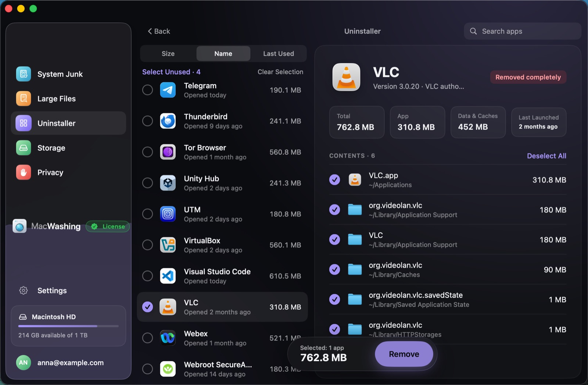Click the Visual Studio Code icon
Screen dimensions: 588x385
click(168, 276)
